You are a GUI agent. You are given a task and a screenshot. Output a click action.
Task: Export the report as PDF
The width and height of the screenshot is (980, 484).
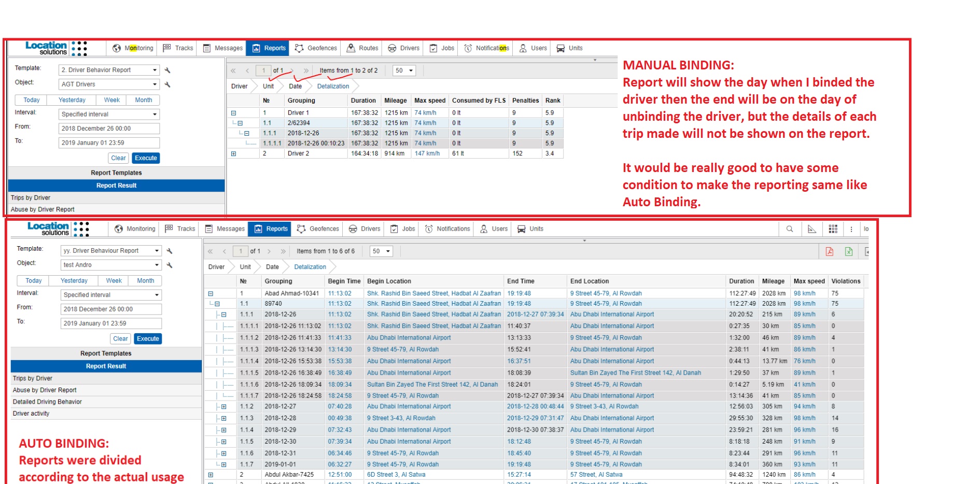pyautogui.click(x=830, y=251)
